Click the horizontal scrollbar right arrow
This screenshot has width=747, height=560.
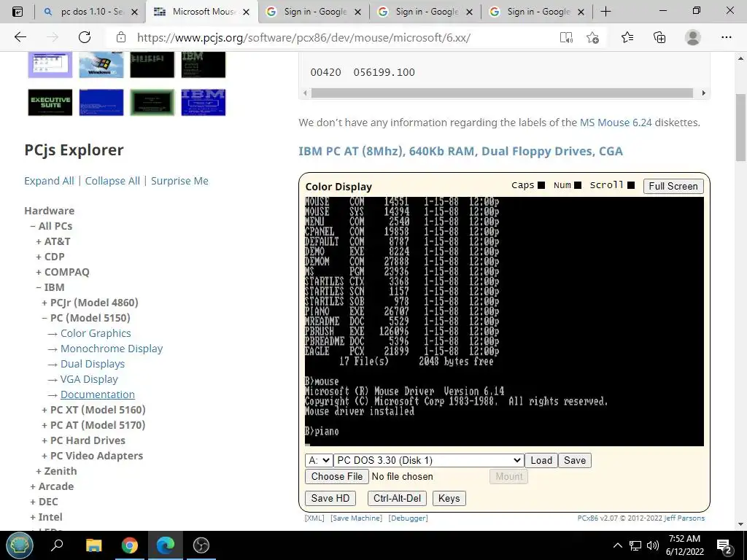click(704, 93)
